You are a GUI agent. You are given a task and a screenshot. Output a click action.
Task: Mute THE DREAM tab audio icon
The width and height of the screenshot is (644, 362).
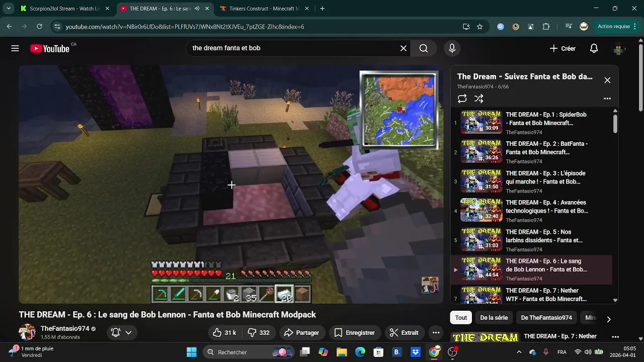(x=197, y=9)
